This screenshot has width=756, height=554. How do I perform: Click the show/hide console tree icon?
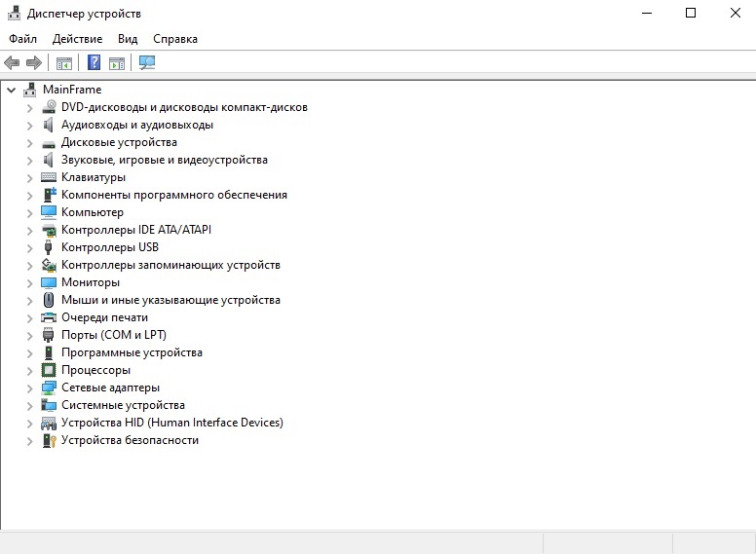64,63
